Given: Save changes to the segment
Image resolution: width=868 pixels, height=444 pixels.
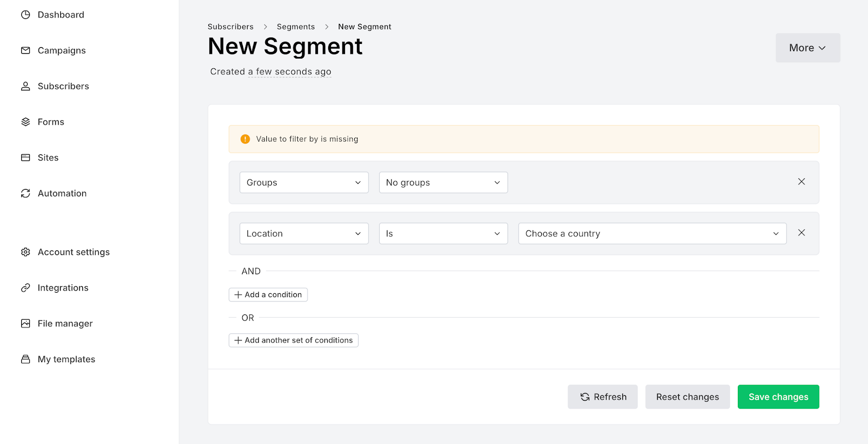Looking at the screenshot, I should point(778,397).
